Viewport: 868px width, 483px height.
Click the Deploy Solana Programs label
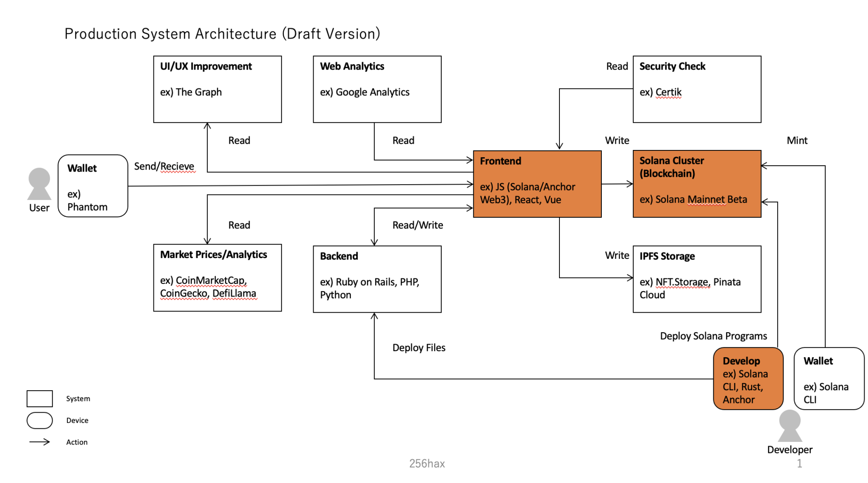(x=713, y=336)
